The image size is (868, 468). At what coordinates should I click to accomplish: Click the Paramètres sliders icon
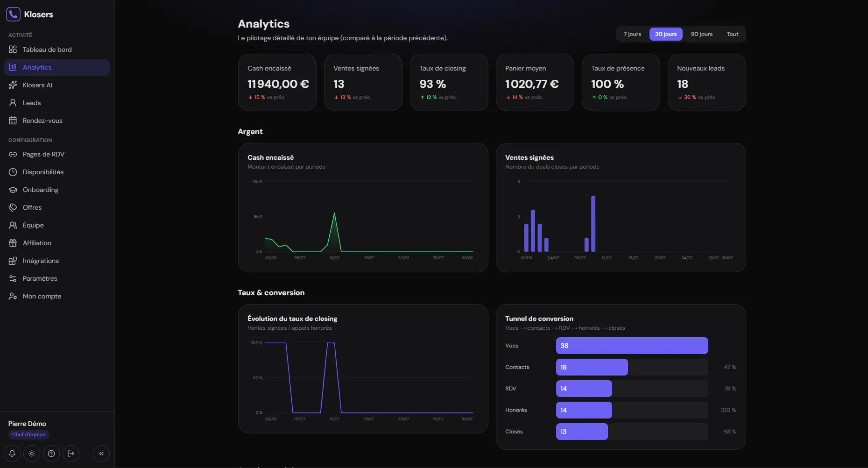pos(13,278)
